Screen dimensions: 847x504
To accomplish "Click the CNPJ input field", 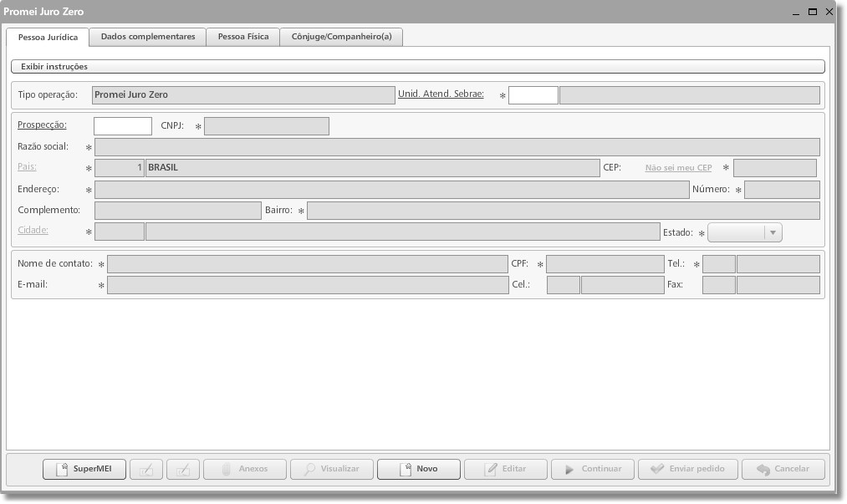I will pos(267,126).
